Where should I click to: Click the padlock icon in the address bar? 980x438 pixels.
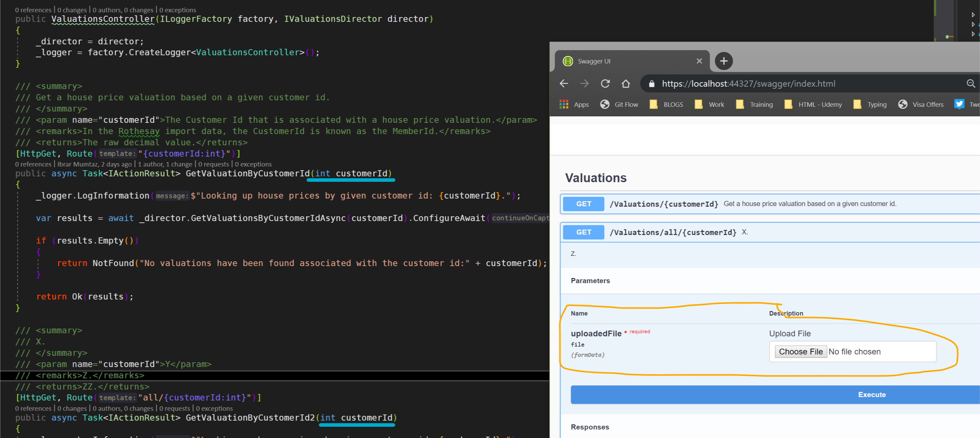coord(651,84)
